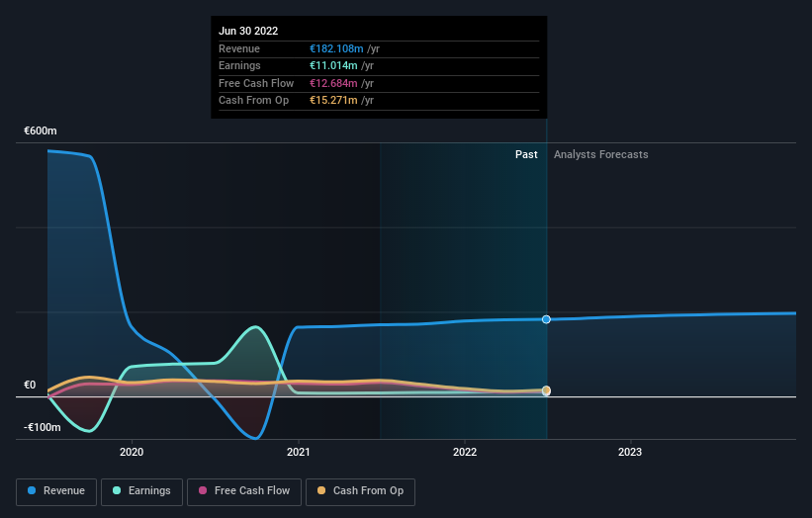Click the Analysts Forecasts label
This screenshot has height=518, width=812.
point(600,154)
